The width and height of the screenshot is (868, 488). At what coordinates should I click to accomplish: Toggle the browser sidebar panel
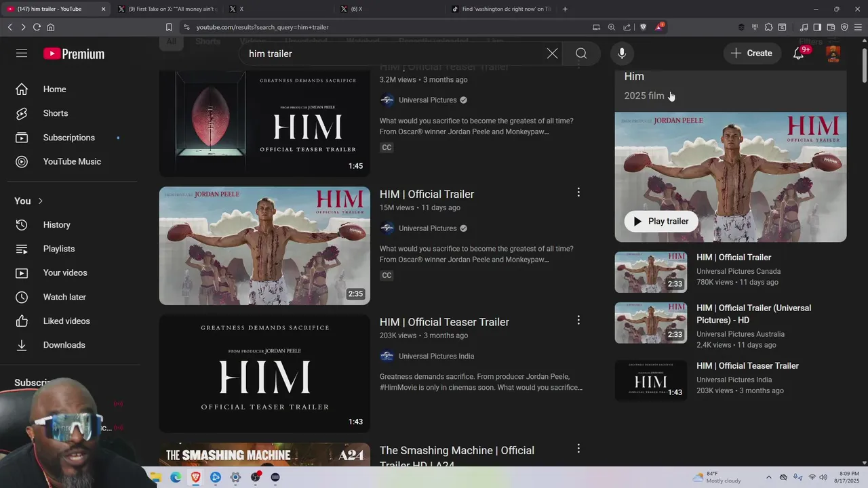[x=817, y=27]
